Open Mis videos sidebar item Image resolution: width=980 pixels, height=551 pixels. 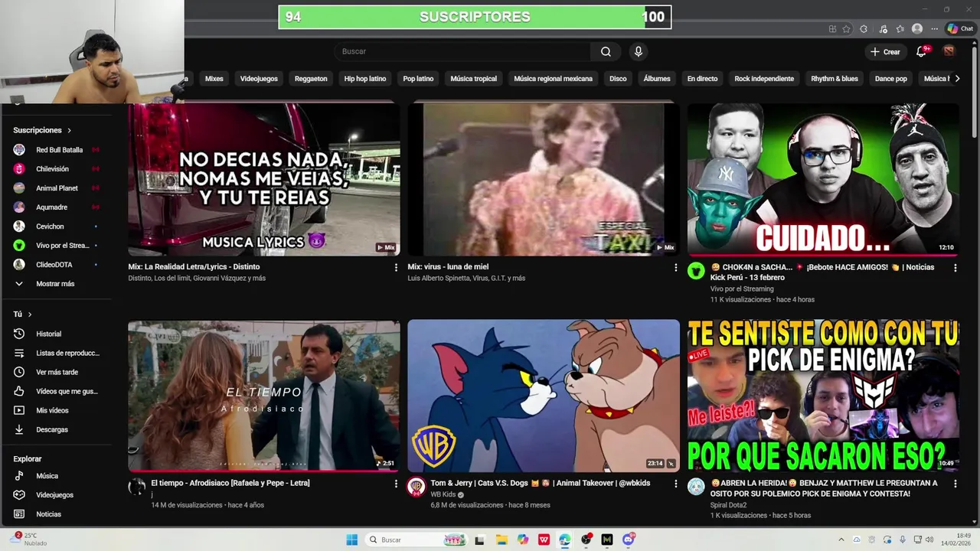56,410
